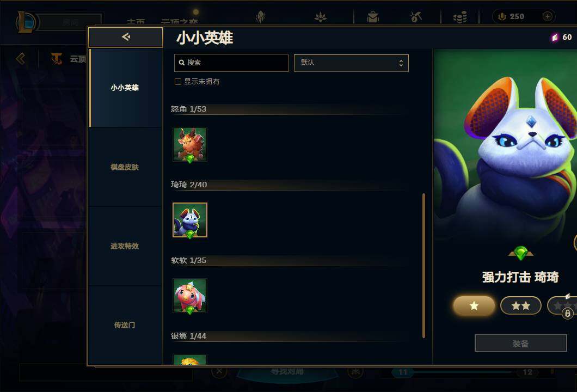This screenshot has height=392, width=577.
Task: Click the 搜索 search input field
Action: pos(231,63)
